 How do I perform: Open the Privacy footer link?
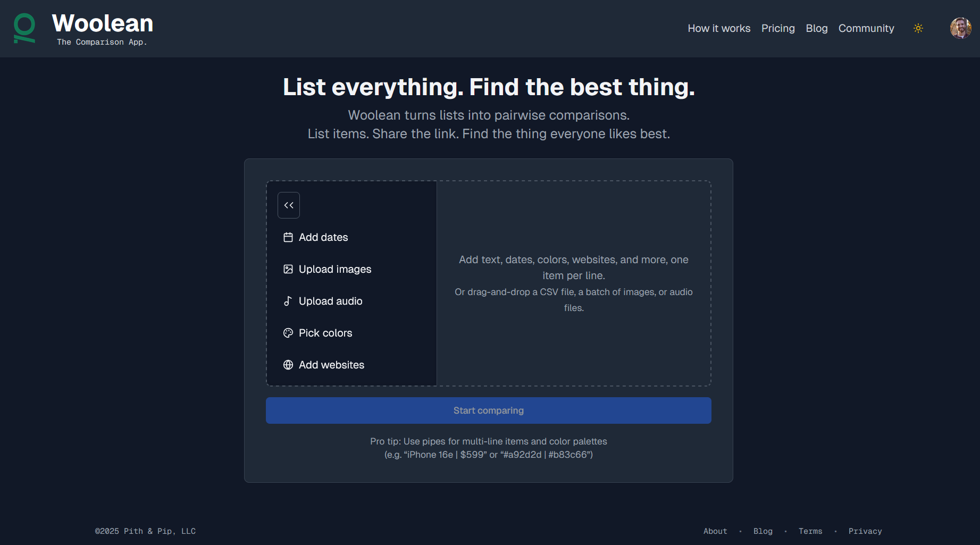point(865,531)
